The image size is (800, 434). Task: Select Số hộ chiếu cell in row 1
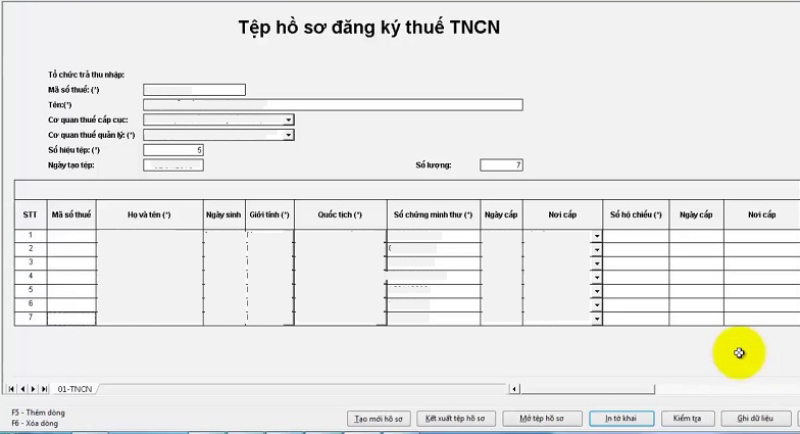(x=636, y=236)
